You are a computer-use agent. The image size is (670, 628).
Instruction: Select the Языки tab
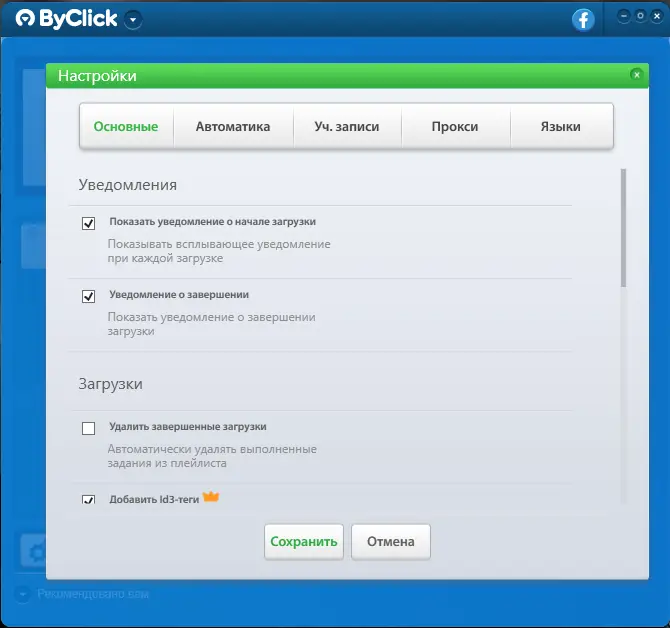coord(561,126)
